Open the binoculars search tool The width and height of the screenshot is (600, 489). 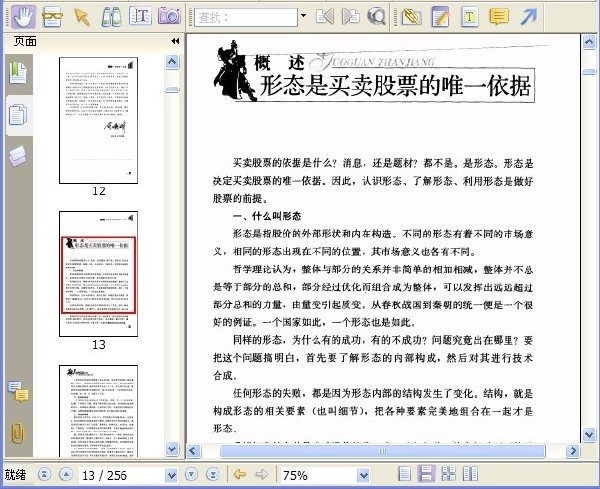pos(111,17)
